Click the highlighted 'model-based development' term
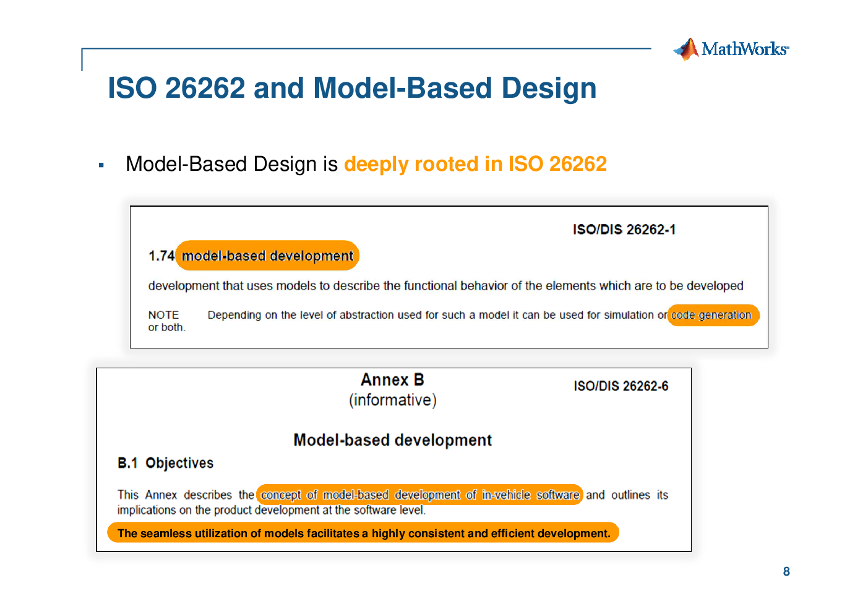 tap(267, 256)
